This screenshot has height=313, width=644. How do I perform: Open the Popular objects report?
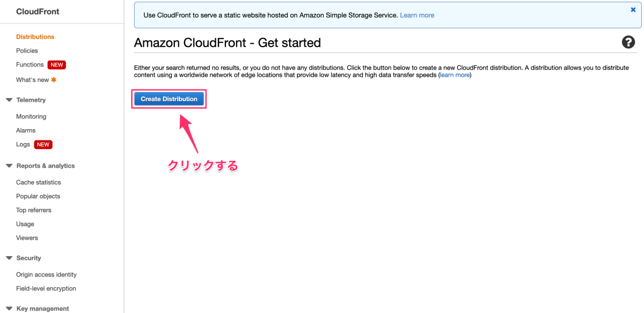[38, 196]
